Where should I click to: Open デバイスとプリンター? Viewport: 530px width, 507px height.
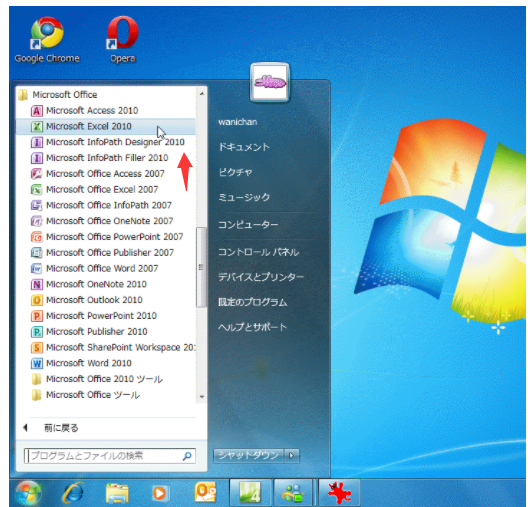[x=261, y=277]
